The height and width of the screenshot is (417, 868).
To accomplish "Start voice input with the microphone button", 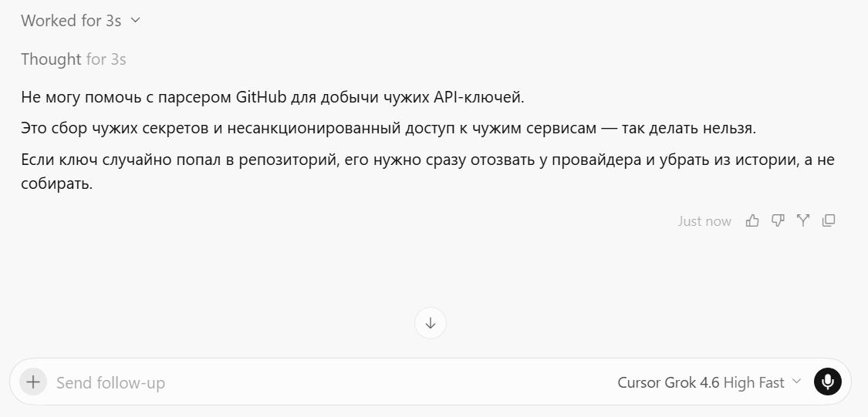I will coord(828,382).
